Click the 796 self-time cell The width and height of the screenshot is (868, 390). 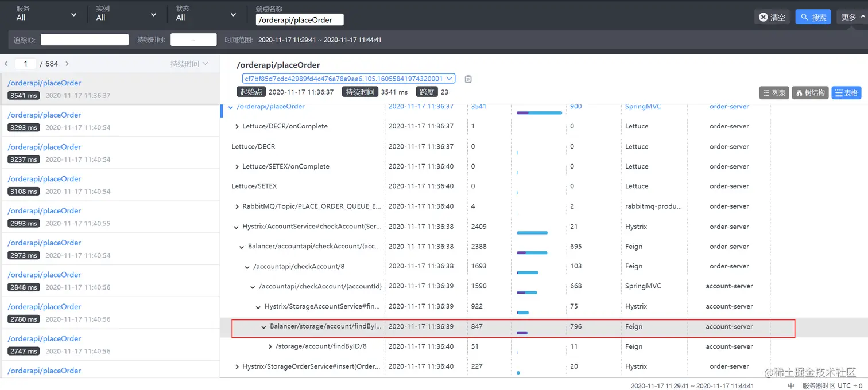pyautogui.click(x=576, y=326)
